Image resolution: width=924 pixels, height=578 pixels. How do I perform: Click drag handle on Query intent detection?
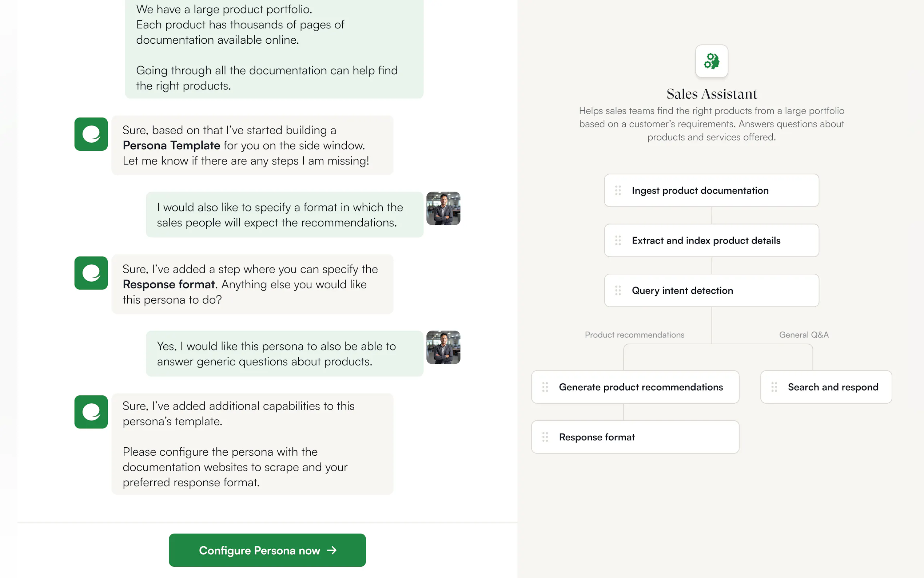pos(618,290)
